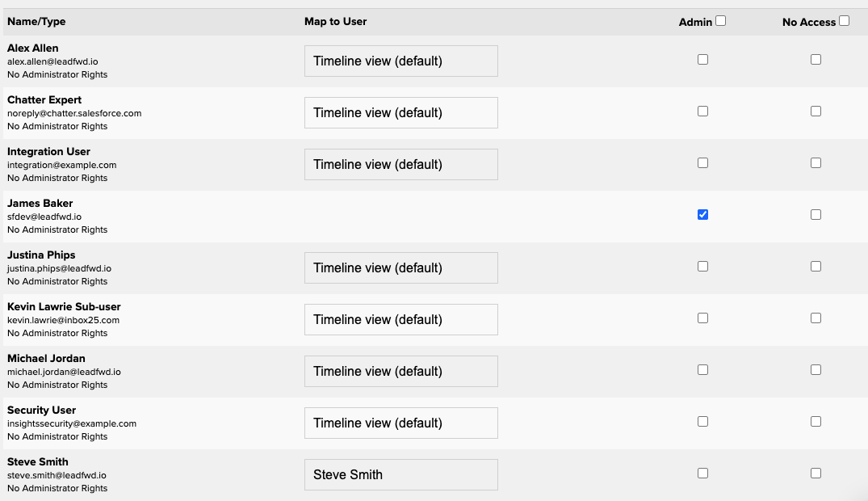Open Security User's Map to User dropdown
This screenshot has height=501, width=868.
[x=400, y=423]
